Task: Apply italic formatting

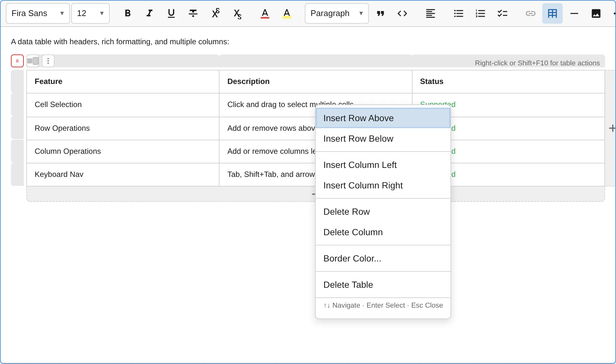Action: coord(149,13)
